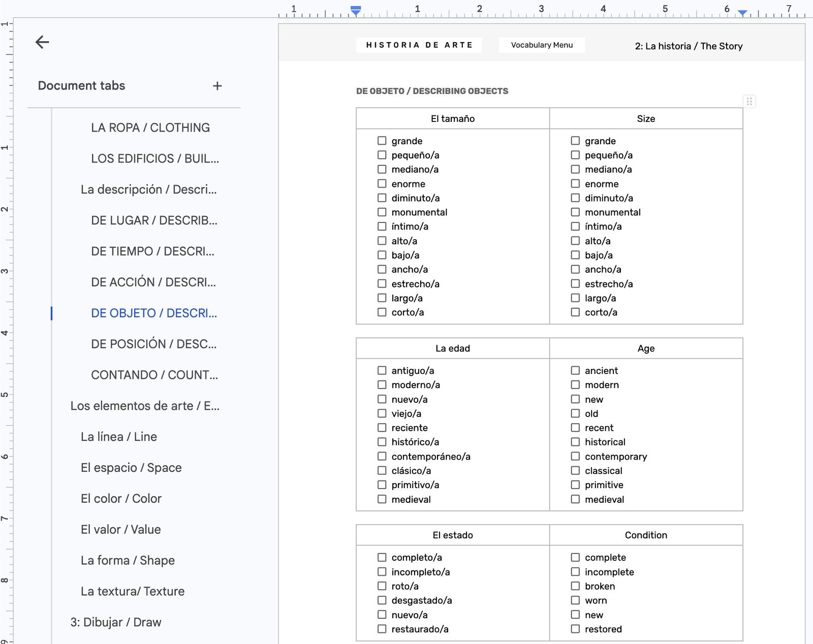The image size is (813, 644).
Task: Open the DE ACCIÓN / DESCRI... tab
Action: pyautogui.click(x=153, y=282)
